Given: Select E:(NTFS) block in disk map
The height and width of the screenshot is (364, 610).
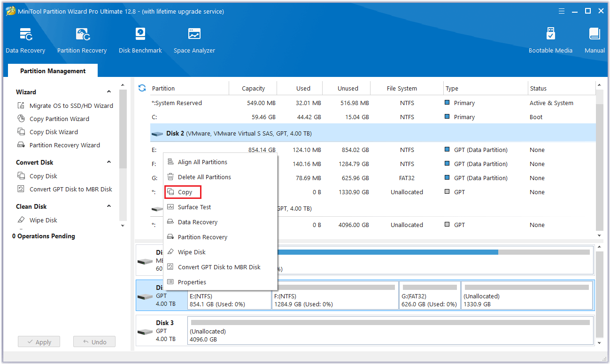Looking at the screenshot, I should tap(229, 296).
